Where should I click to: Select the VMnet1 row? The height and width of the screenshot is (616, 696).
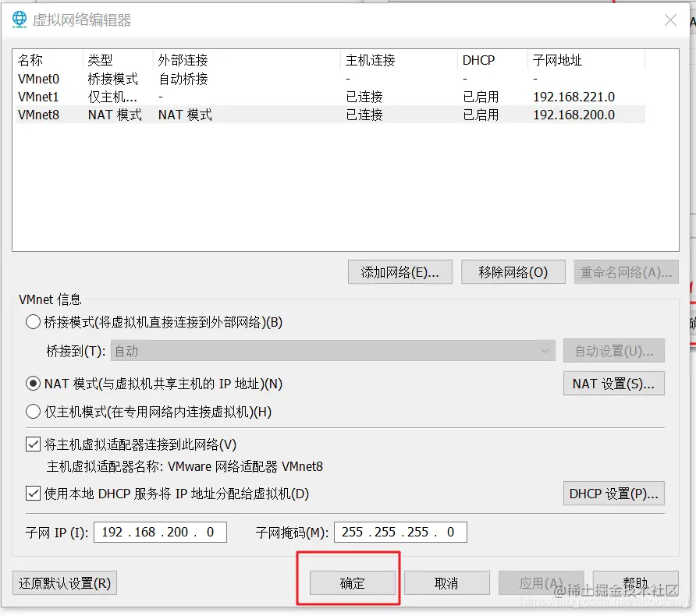coord(330,97)
